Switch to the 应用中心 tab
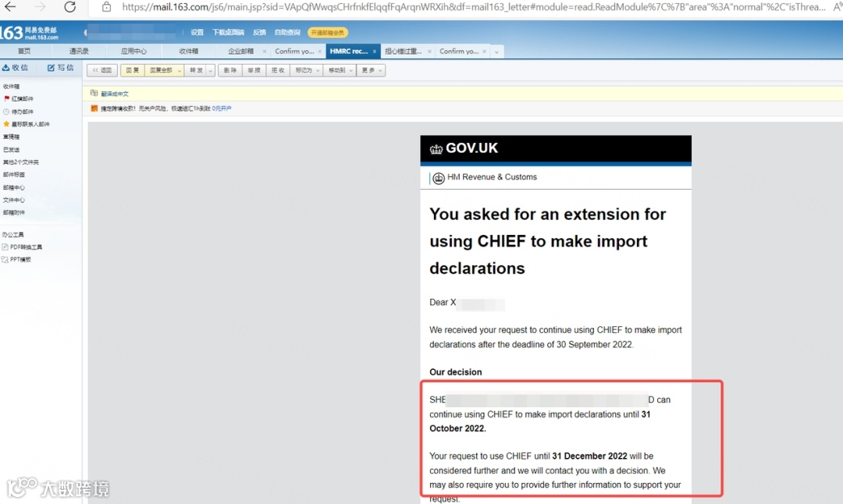This screenshot has height=504, width=843. tap(133, 51)
